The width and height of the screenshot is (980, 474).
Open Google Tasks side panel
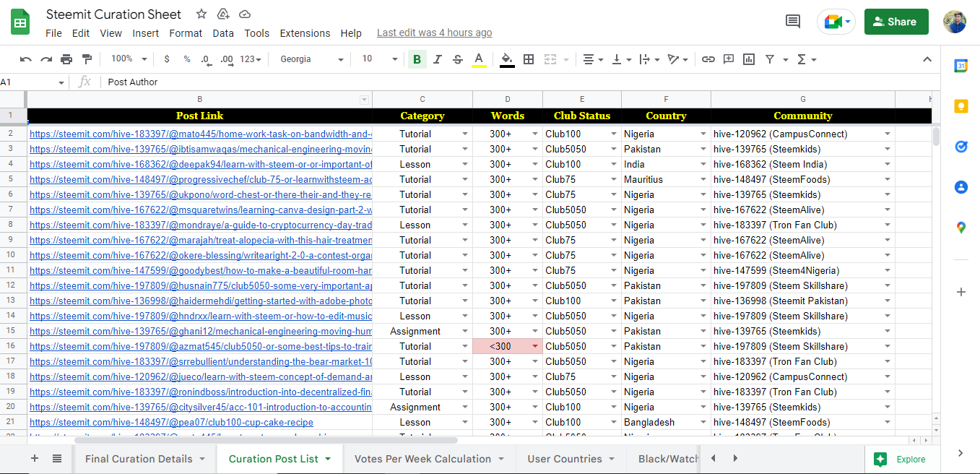(961, 147)
